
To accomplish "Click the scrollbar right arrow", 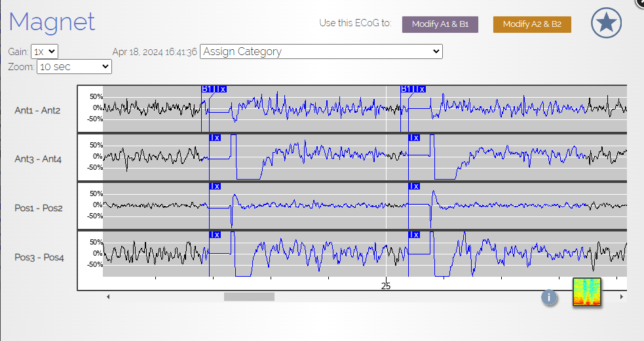I will (x=622, y=296).
